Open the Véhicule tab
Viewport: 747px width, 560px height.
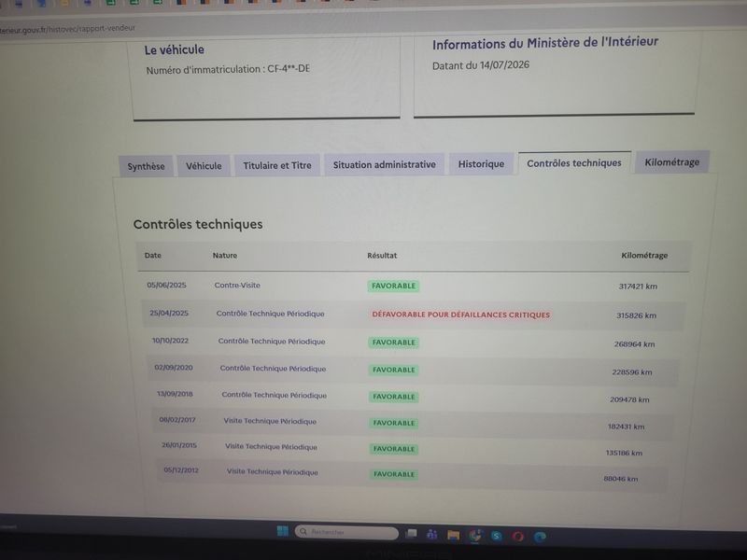pos(204,166)
